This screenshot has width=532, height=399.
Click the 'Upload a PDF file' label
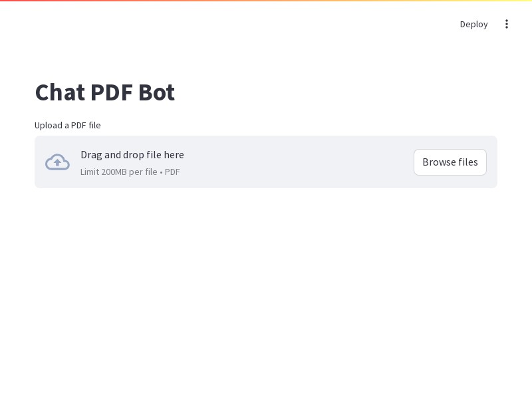68,125
